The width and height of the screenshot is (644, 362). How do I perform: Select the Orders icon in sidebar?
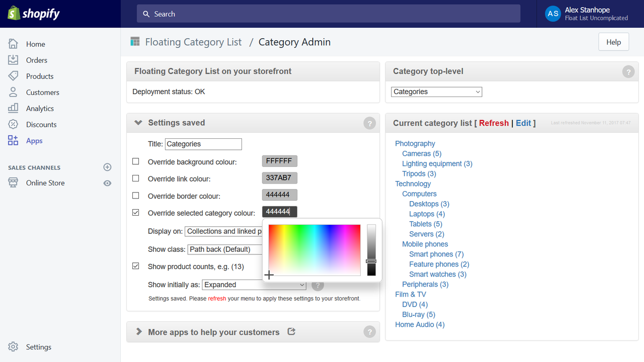point(14,60)
